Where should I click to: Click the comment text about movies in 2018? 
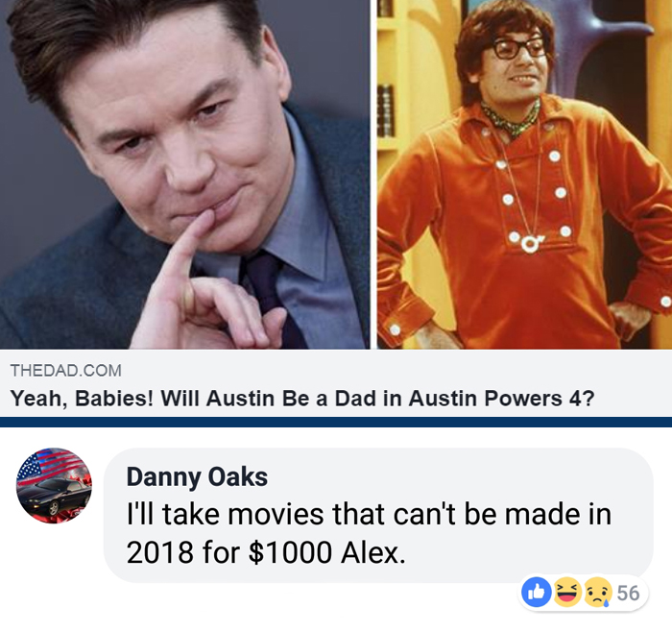369,533
